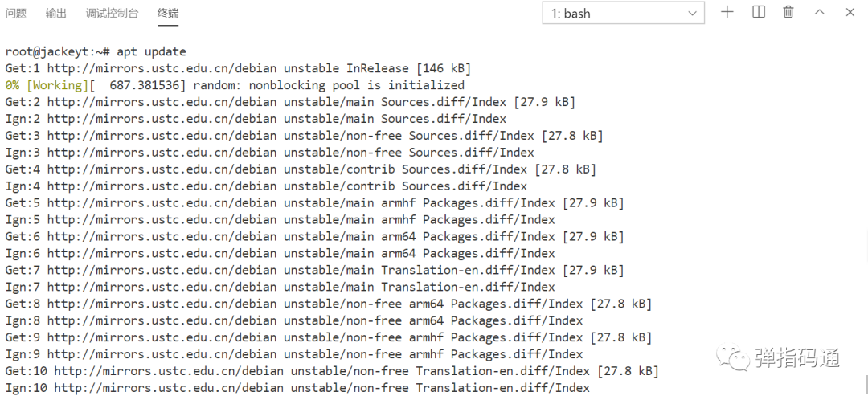Switch to the 问题 tab
This screenshot has height=396, width=868.
[x=16, y=14]
